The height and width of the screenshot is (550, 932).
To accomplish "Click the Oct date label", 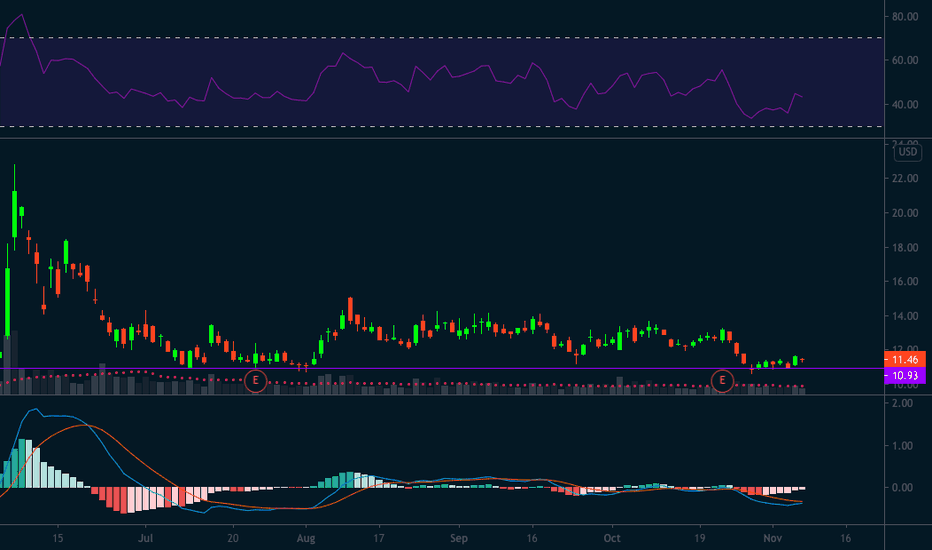I will [x=612, y=538].
